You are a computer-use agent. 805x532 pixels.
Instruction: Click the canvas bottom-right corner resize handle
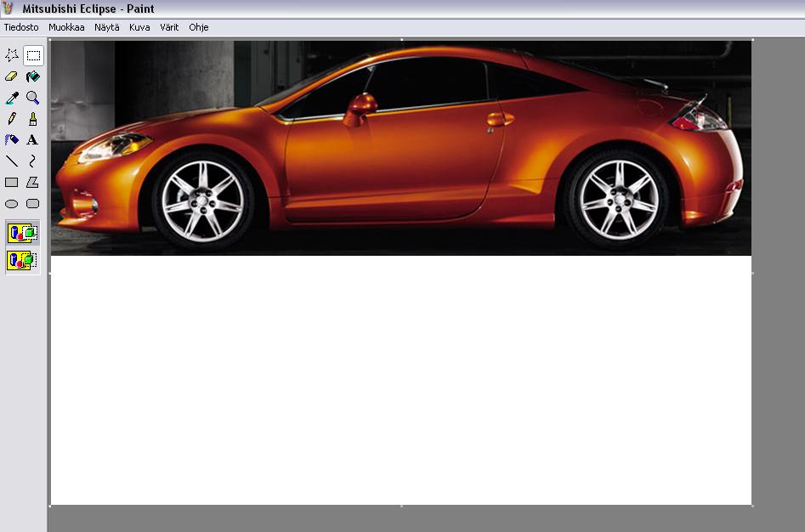click(752, 507)
